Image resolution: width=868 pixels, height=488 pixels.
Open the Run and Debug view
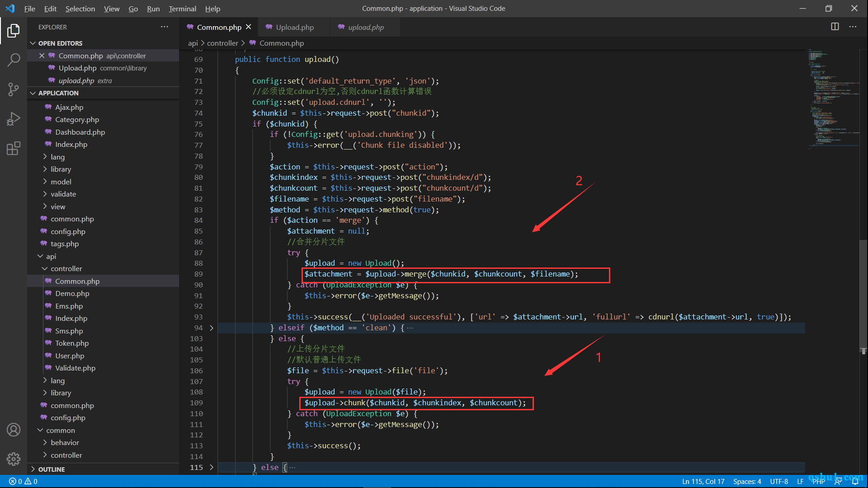(x=14, y=119)
